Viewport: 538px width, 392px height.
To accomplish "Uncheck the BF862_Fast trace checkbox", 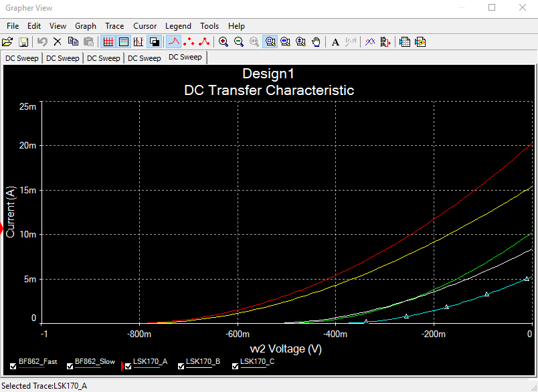I will (13, 367).
